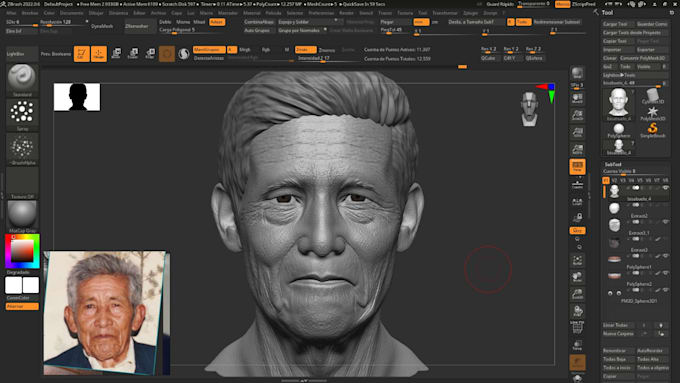Click the head orientation camera widget
Screen dimensions: 680x383
pos(530,109)
